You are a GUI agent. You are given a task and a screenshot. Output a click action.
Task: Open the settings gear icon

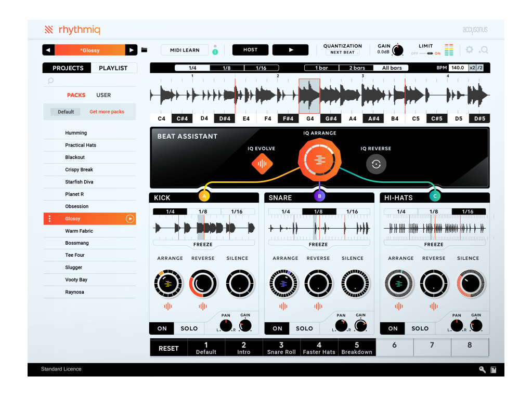(470, 50)
